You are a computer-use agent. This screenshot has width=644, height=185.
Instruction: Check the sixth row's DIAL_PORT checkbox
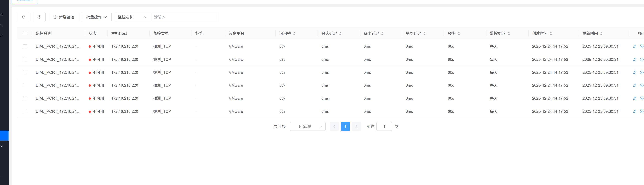25,111
